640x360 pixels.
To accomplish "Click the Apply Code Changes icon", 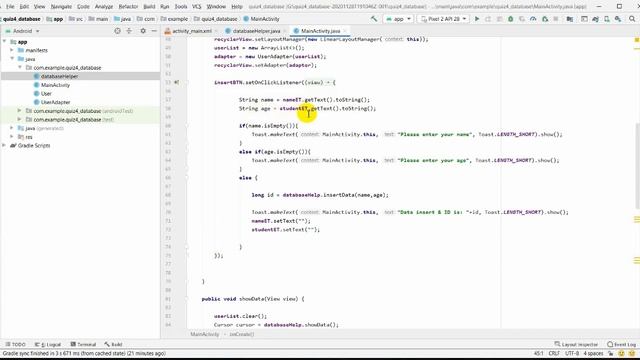I will pyautogui.click(x=499, y=19).
